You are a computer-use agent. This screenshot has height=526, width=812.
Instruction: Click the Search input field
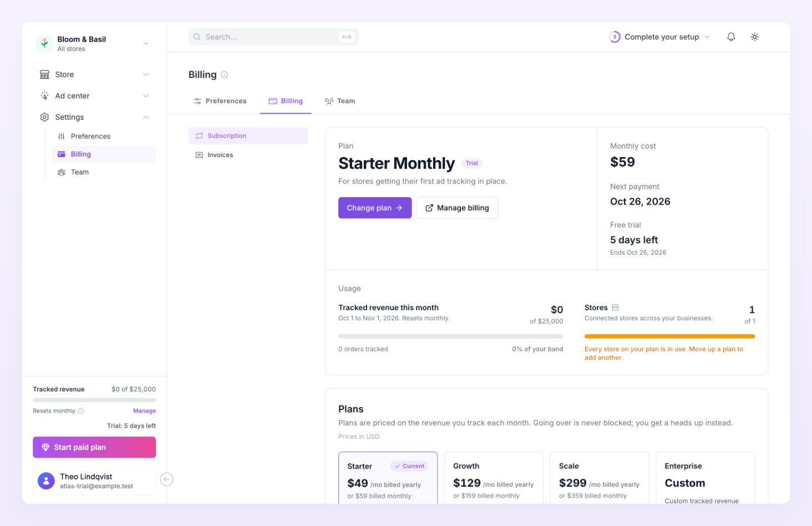pos(273,37)
